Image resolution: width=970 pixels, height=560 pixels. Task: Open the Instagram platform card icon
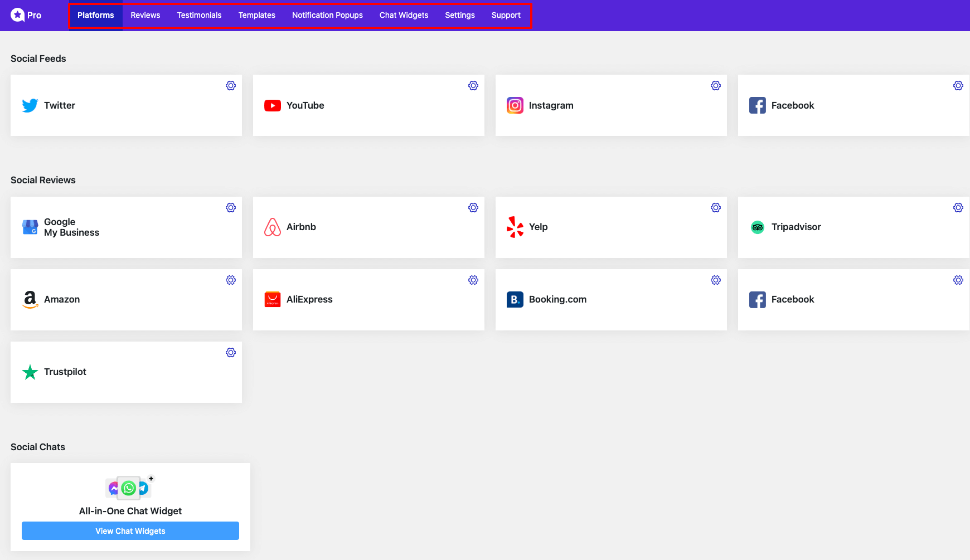pos(515,105)
